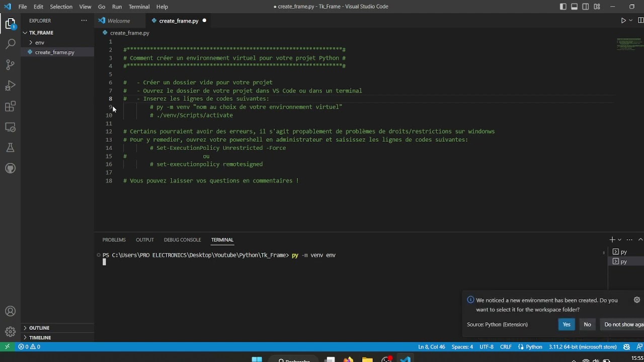Image resolution: width=644 pixels, height=362 pixels.
Task: Switch to PROBLEMS panel tab
Action: pos(114,240)
